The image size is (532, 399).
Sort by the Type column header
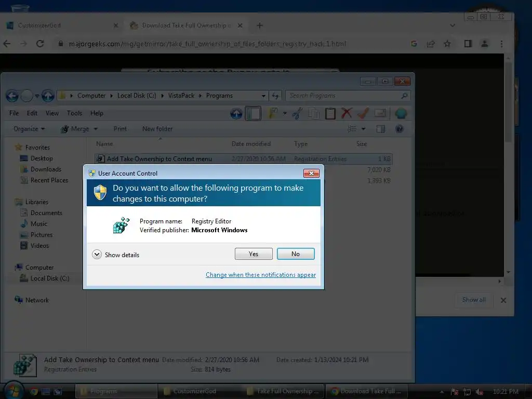[x=301, y=144]
